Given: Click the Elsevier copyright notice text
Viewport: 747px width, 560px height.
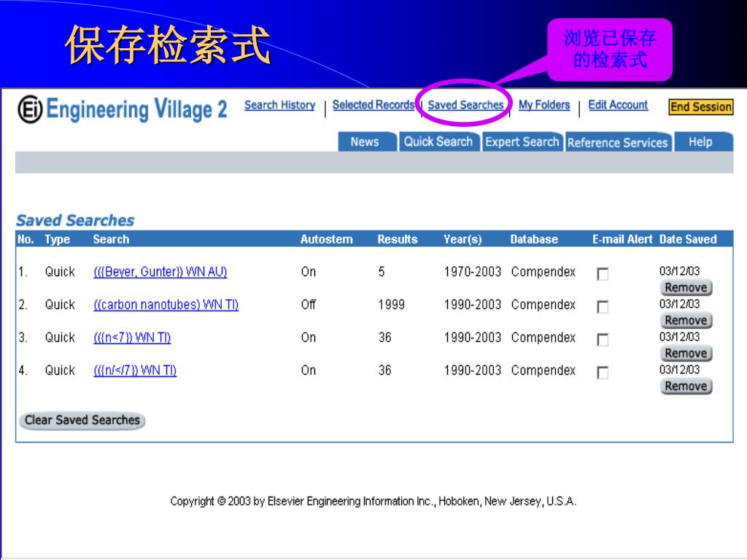Looking at the screenshot, I should click(x=373, y=502).
